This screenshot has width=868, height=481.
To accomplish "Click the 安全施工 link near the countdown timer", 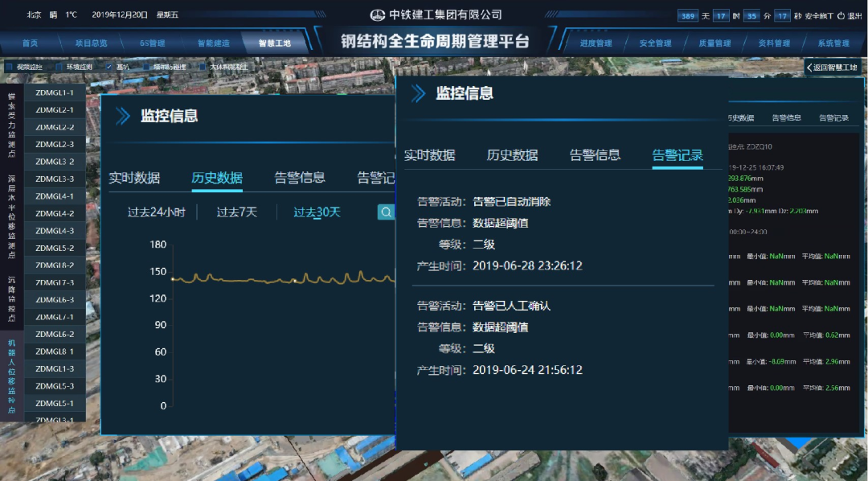I will pos(819,14).
